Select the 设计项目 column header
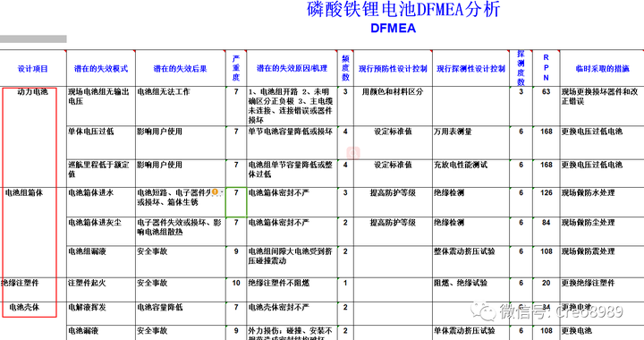 pyautogui.click(x=33, y=69)
